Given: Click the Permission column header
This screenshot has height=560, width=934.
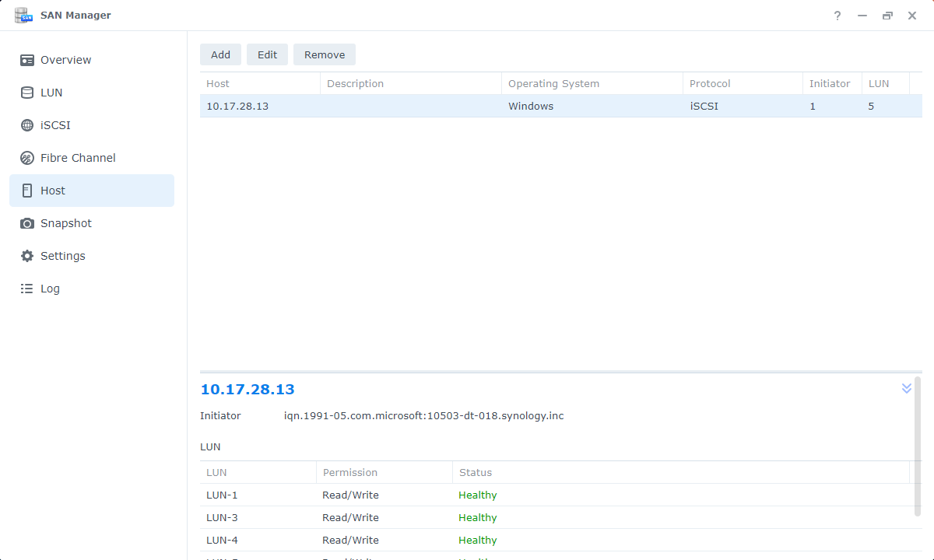Looking at the screenshot, I should pos(350,472).
